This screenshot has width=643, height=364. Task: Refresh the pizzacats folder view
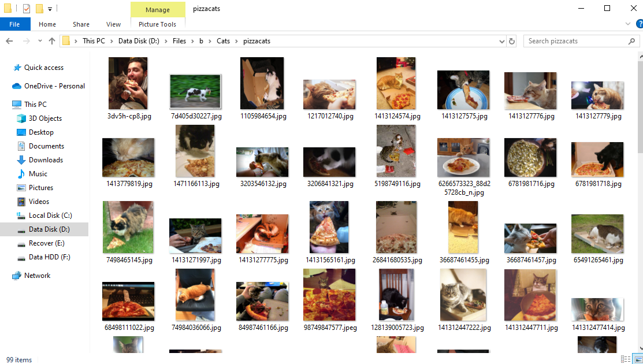(x=512, y=41)
